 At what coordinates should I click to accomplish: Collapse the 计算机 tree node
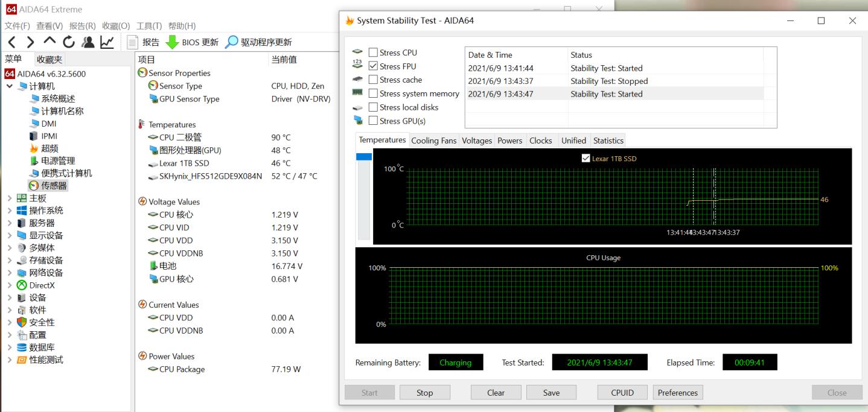point(9,86)
